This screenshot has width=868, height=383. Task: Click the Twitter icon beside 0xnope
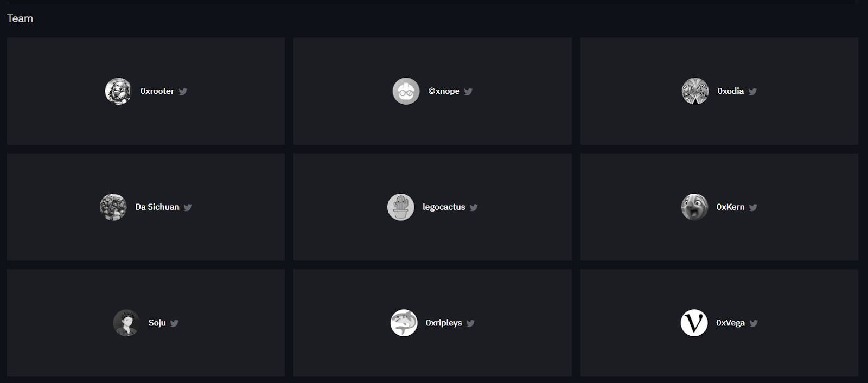coord(468,92)
